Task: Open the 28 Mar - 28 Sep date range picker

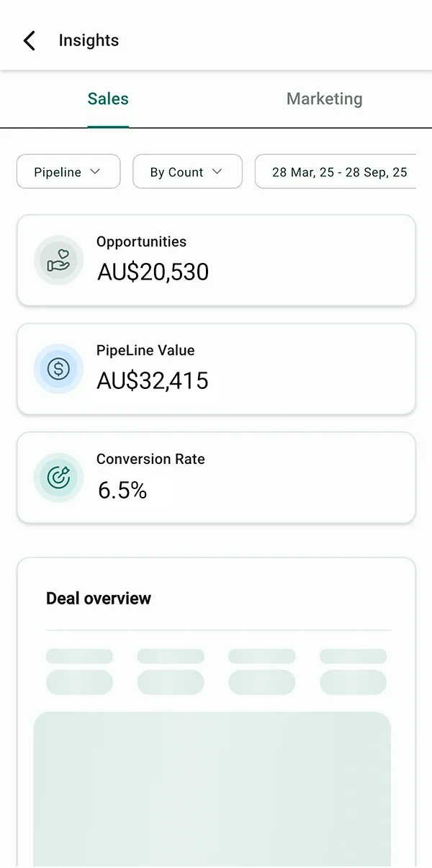Action: (x=338, y=171)
